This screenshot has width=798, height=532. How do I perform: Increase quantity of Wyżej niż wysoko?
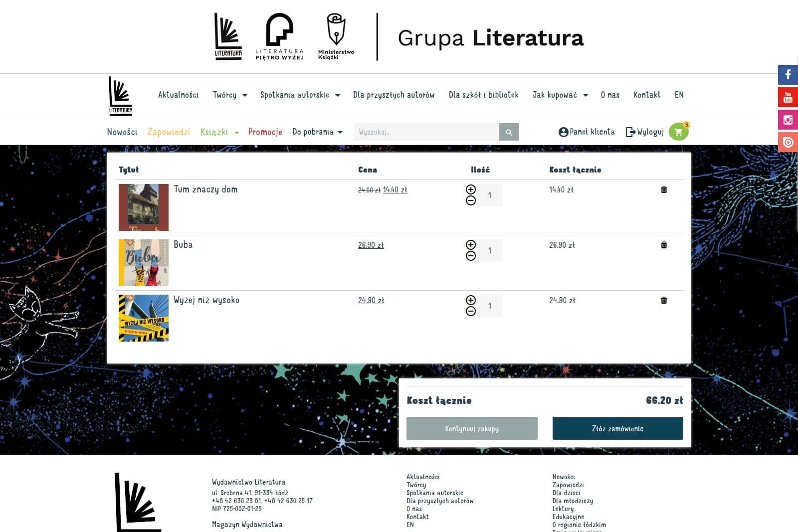pos(471,300)
